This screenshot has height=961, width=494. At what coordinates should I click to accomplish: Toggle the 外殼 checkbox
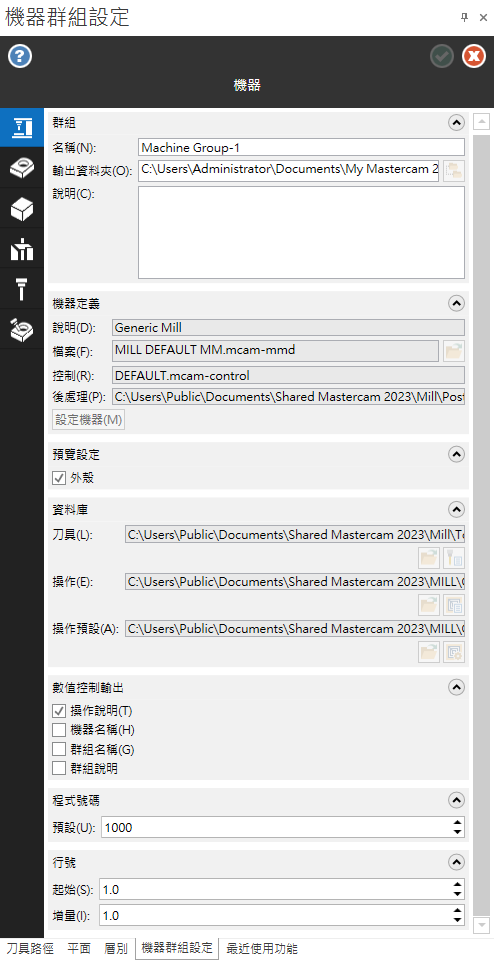tap(59, 478)
